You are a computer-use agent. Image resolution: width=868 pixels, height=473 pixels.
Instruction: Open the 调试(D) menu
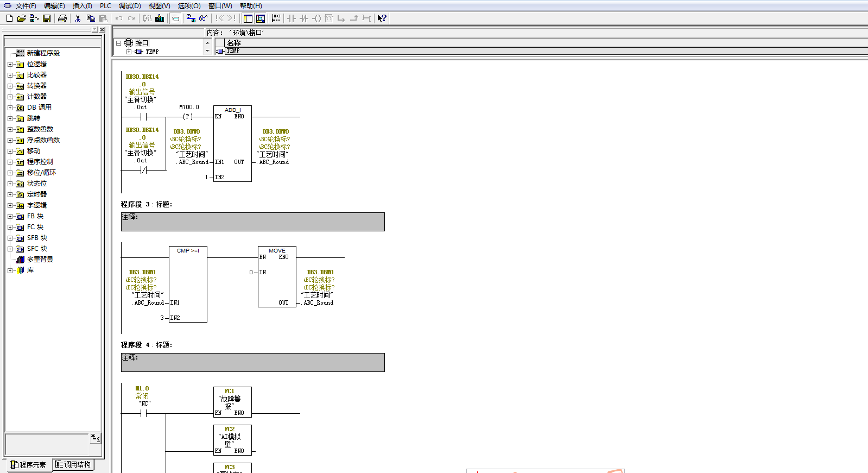pos(130,6)
